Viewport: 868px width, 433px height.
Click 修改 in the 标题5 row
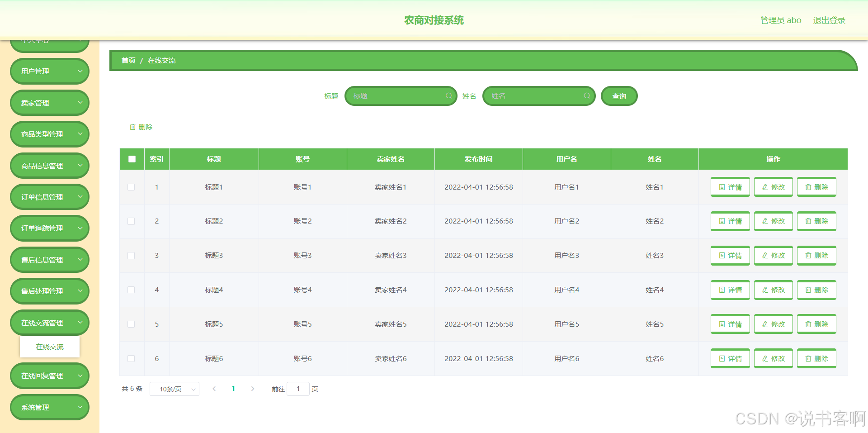click(774, 324)
